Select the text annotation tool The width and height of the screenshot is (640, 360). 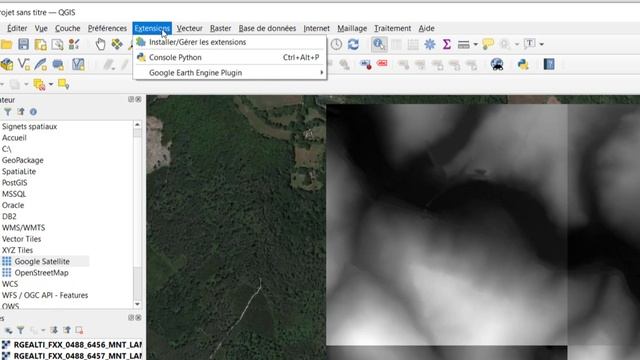click(x=529, y=44)
